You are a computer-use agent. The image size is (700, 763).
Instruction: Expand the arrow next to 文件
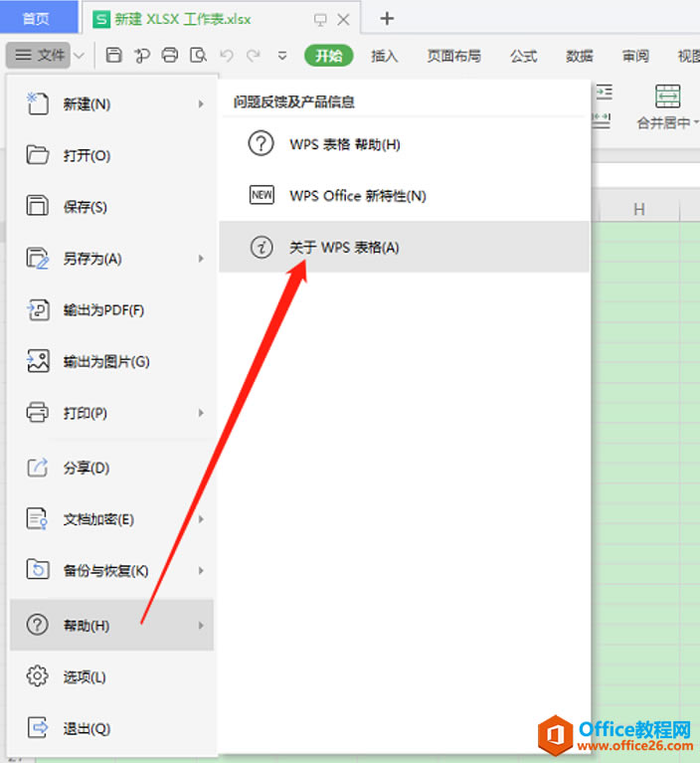pyautogui.click(x=79, y=56)
